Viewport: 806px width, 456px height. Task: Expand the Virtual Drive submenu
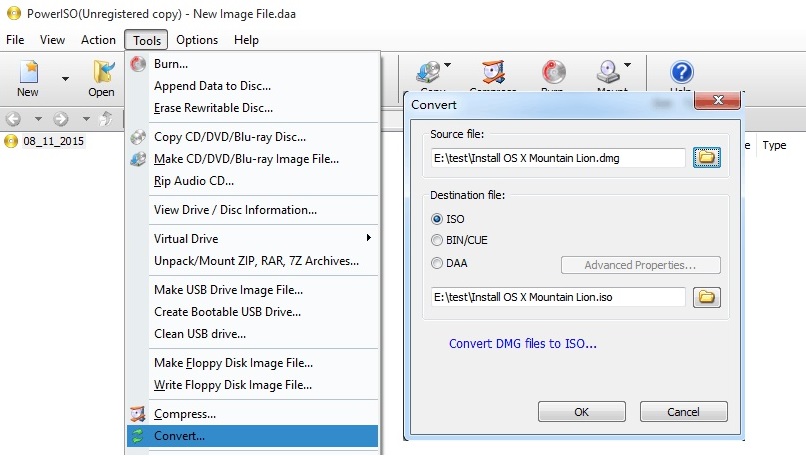tap(252, 239)
